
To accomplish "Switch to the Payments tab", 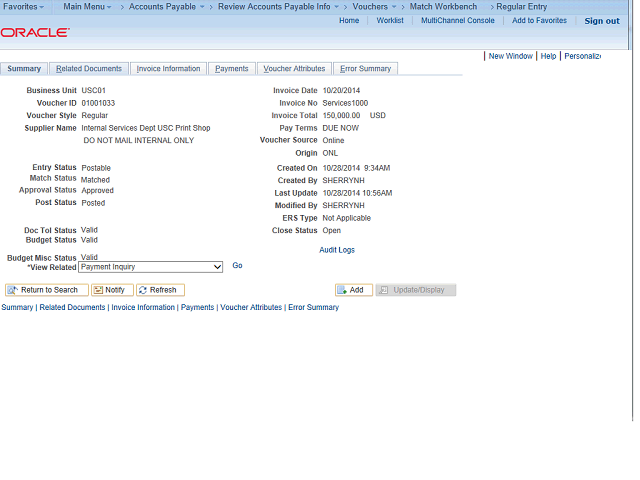I will [x=231, y=69].
